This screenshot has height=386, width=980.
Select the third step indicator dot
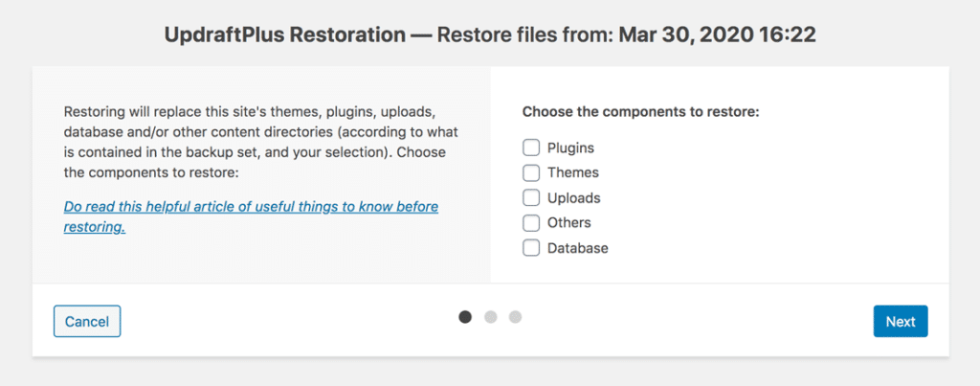(515, 317)
